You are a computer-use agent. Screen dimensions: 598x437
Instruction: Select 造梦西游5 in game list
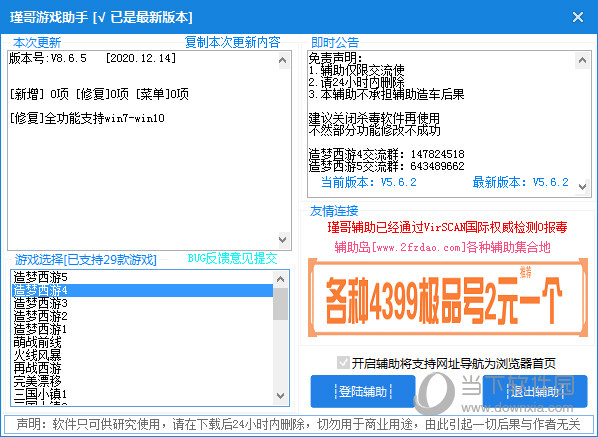(142, 277)
